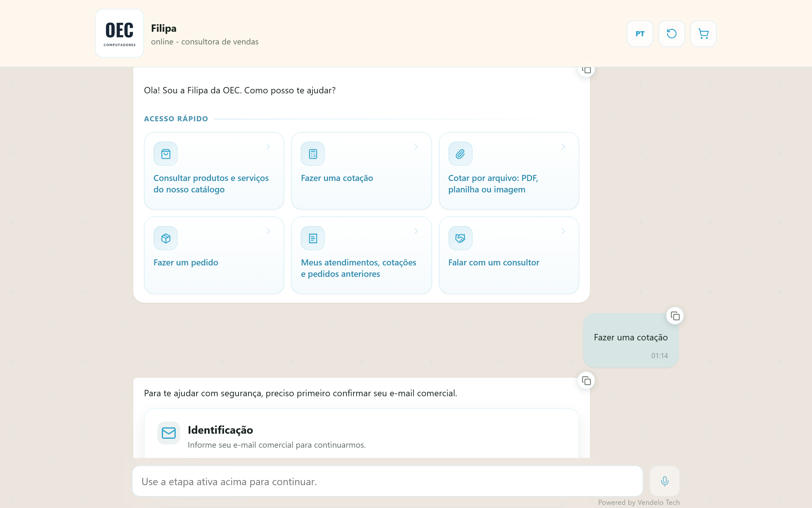Click the 'Para te ajudar com segurança' message
The height and width of the screenshot is (508, 812).
(300, 393)
